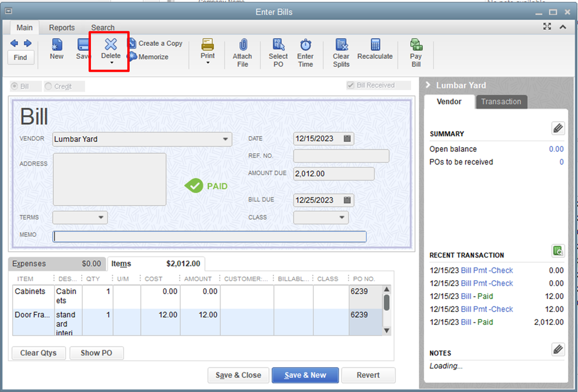Switch to the Expenses tab

tap(57, 264)
